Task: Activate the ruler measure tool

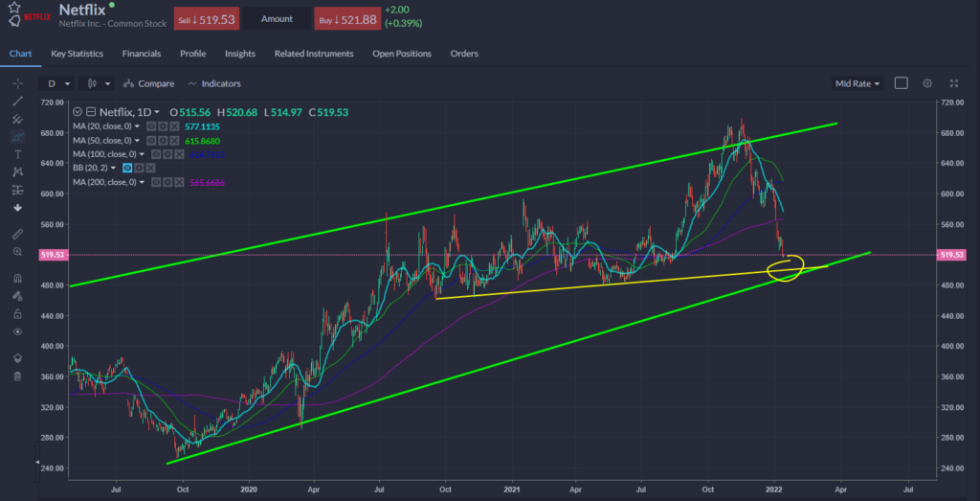Action: pos(17,233)
